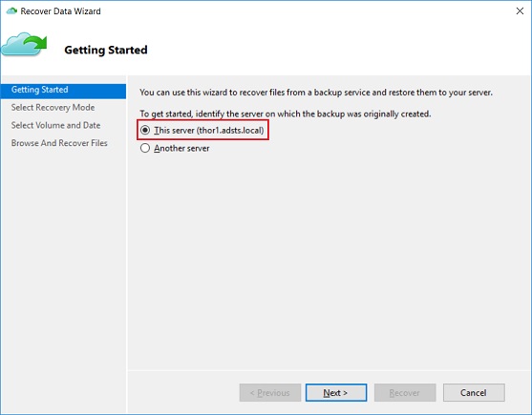The height and width of the screenshot is (415, 532).
Task: Click the Another server label text
Action: (181, 149)
